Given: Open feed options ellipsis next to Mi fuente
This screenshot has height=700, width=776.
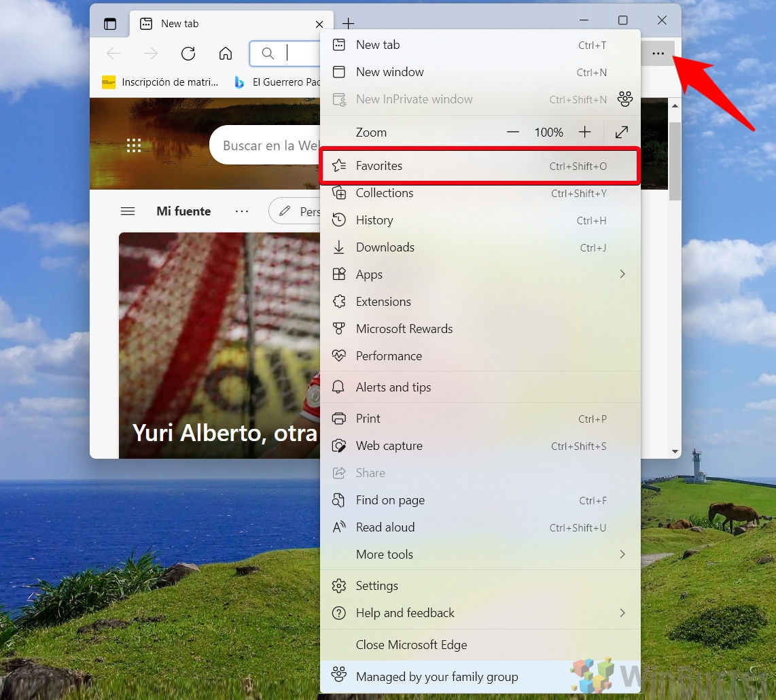Looking at the screenshot, I should point(242,211).
